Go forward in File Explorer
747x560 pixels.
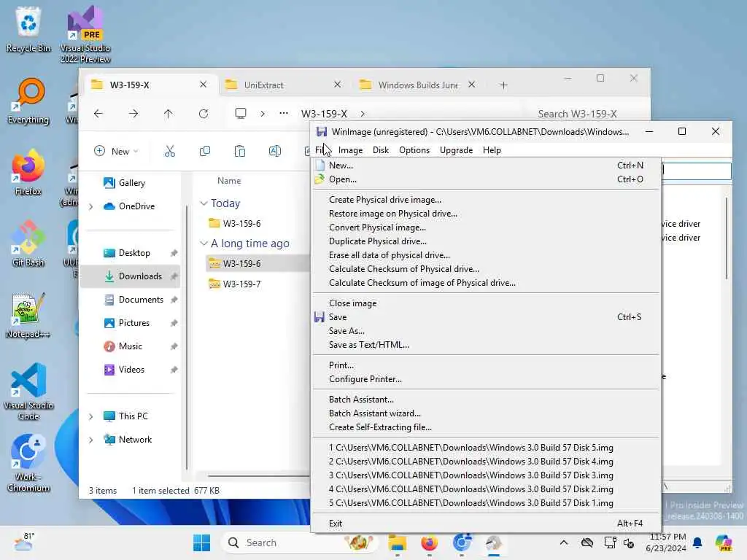tap(133, 113)
